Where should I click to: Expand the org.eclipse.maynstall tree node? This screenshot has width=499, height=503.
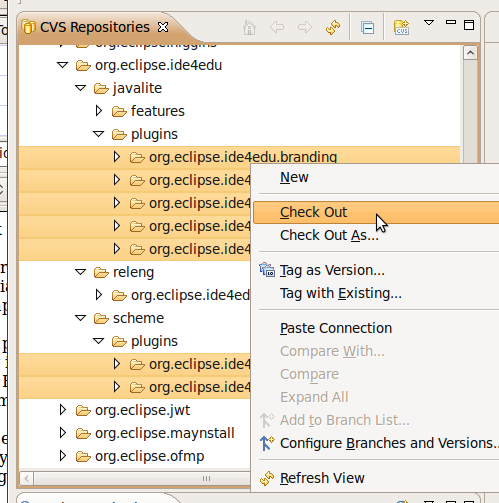(x=63, y=433)
